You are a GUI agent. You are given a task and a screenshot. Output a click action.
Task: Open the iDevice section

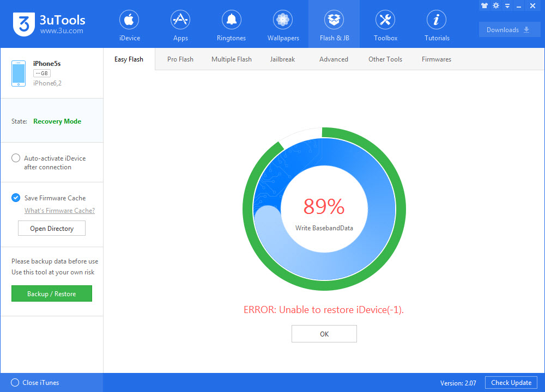point(129,26)
